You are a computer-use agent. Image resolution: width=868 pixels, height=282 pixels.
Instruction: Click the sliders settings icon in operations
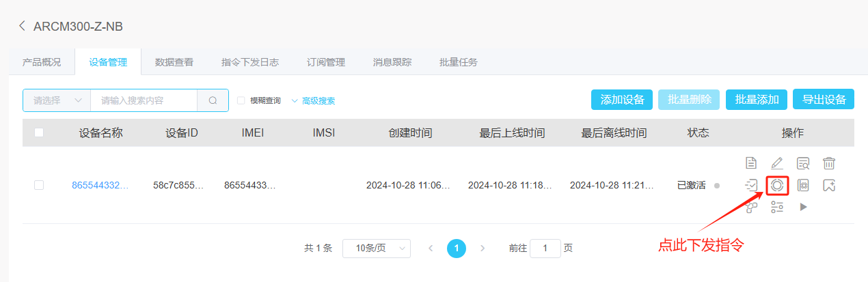(x=777, y=207)
